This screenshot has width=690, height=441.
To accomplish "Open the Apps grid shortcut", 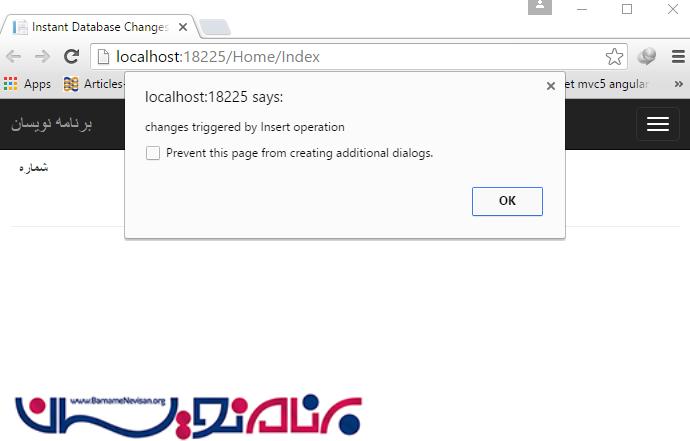I will [x=27, y=84].
